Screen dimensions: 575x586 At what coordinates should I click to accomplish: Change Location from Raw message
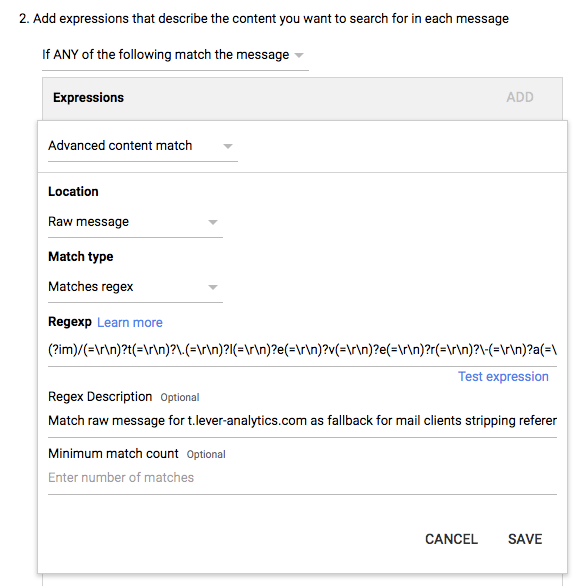(x=135, y=222)
